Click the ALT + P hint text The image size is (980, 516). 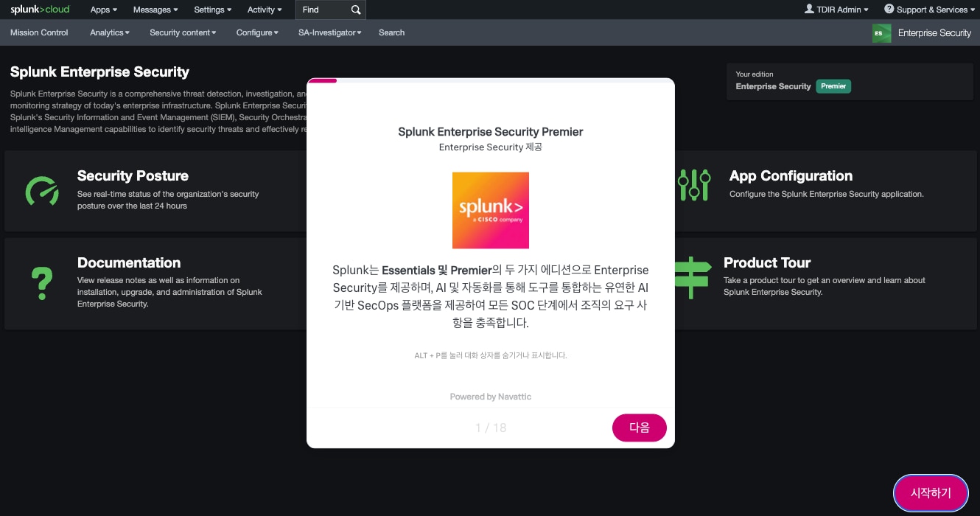491,355
